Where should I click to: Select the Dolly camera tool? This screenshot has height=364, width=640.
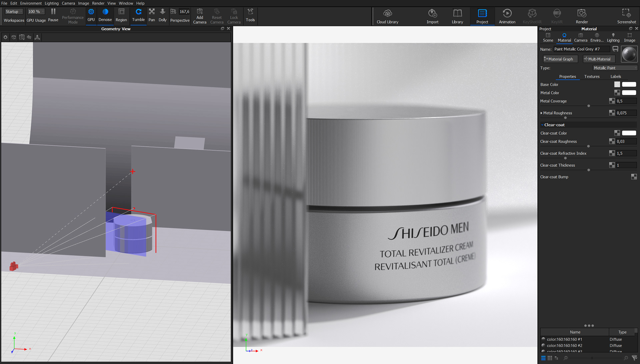point(162,15)
